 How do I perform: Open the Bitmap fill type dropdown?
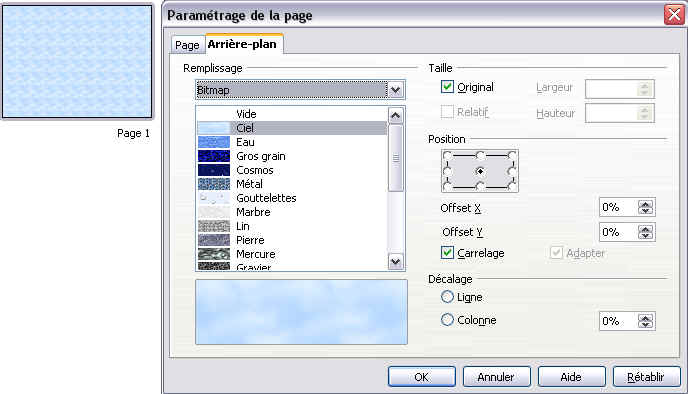click(395, 90)
